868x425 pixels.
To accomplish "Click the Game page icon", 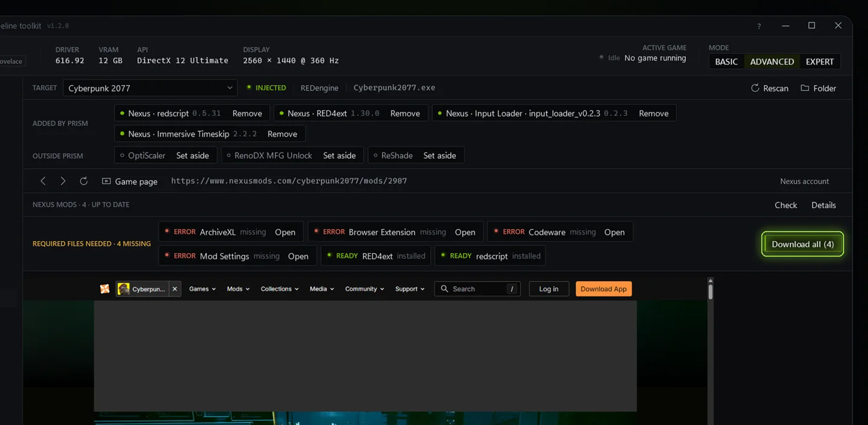I will 106,181.
